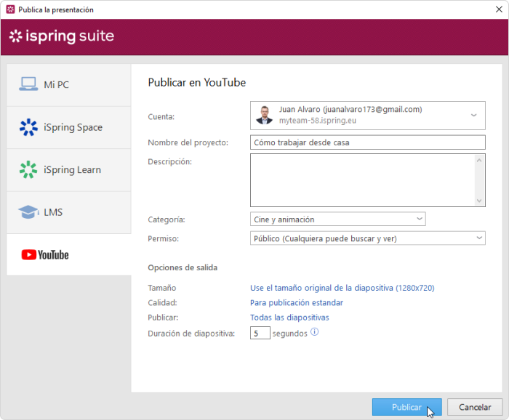Click the 'Para publicación estandar' quality link
This screenshot has height=420, width=509.
coord(297,302)
